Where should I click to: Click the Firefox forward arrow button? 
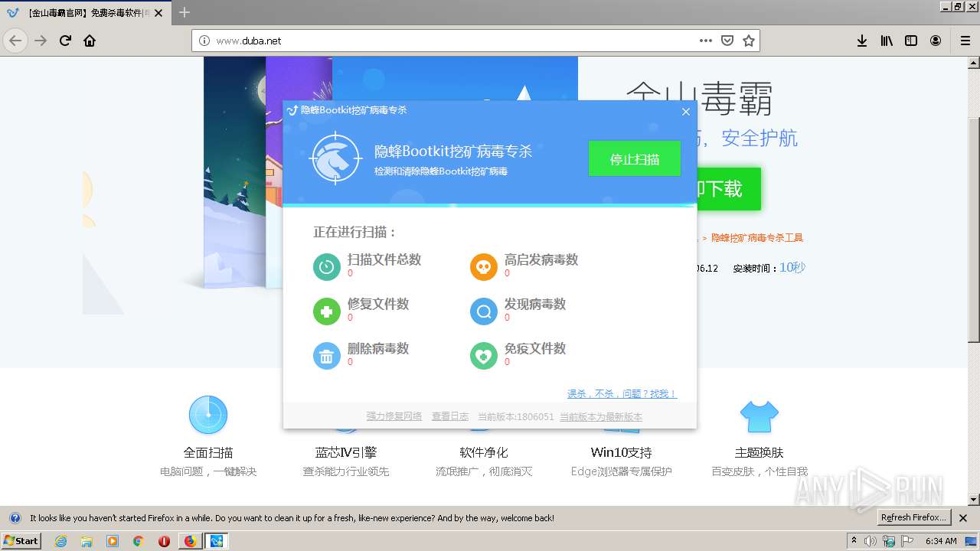[x=41, y=41]
